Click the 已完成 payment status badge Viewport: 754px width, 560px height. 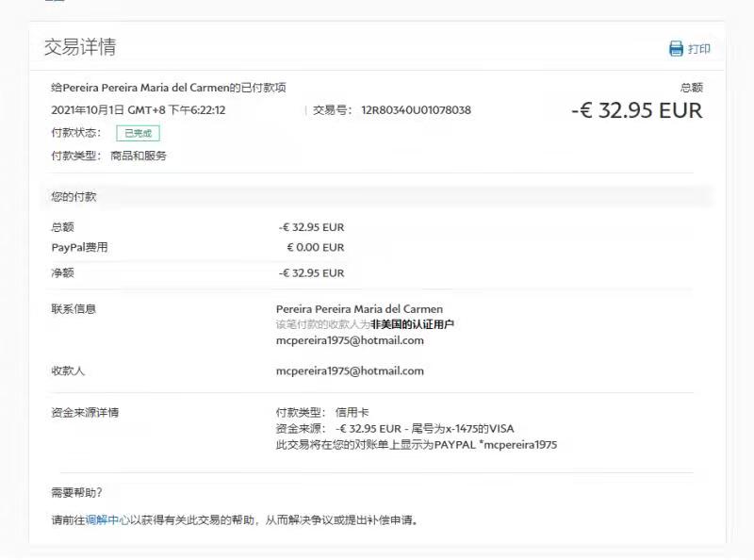(x=138, y=134)
